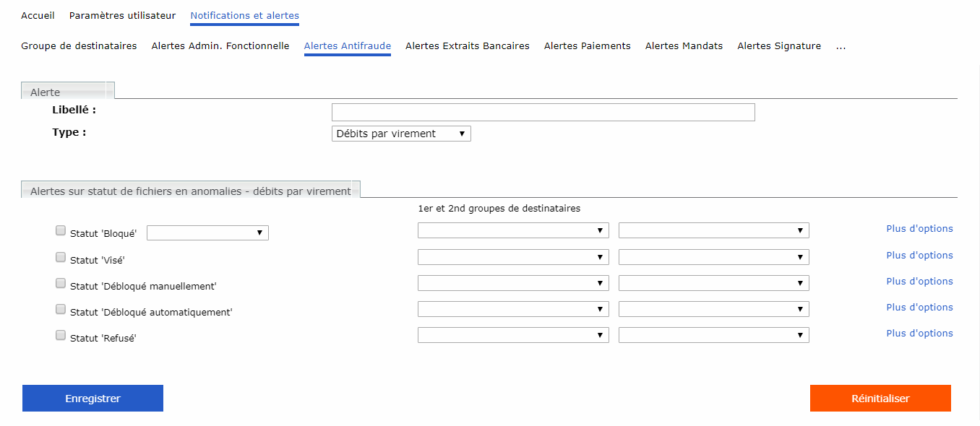Check the Statut 'Visé' checkbox
Viewport: 980px width, 426px height.
(61, 257)
